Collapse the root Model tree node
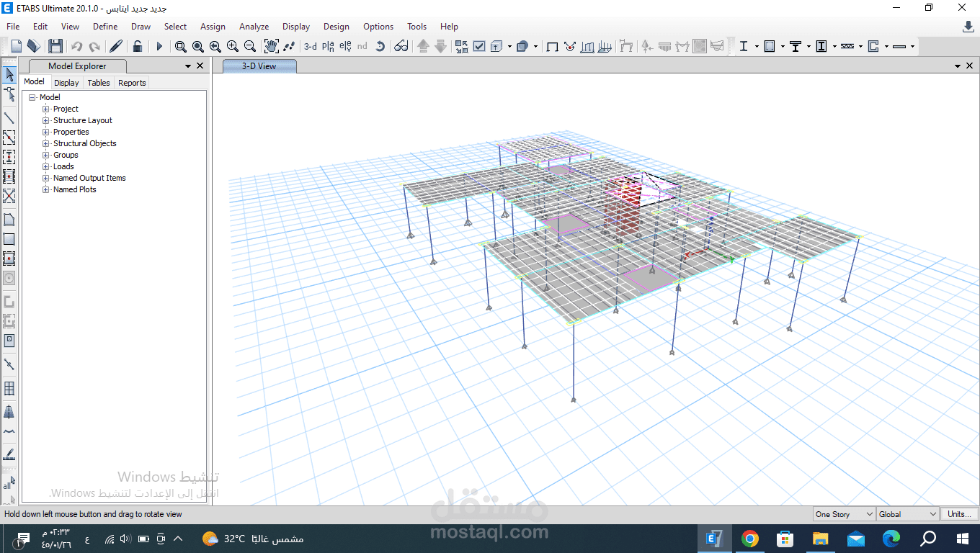The width and height of the screenshot is (980, 553). point(32,97)
